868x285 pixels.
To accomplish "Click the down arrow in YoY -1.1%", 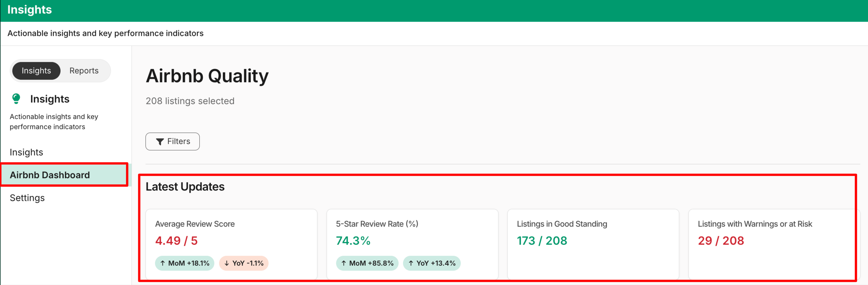I will point(227,263).
